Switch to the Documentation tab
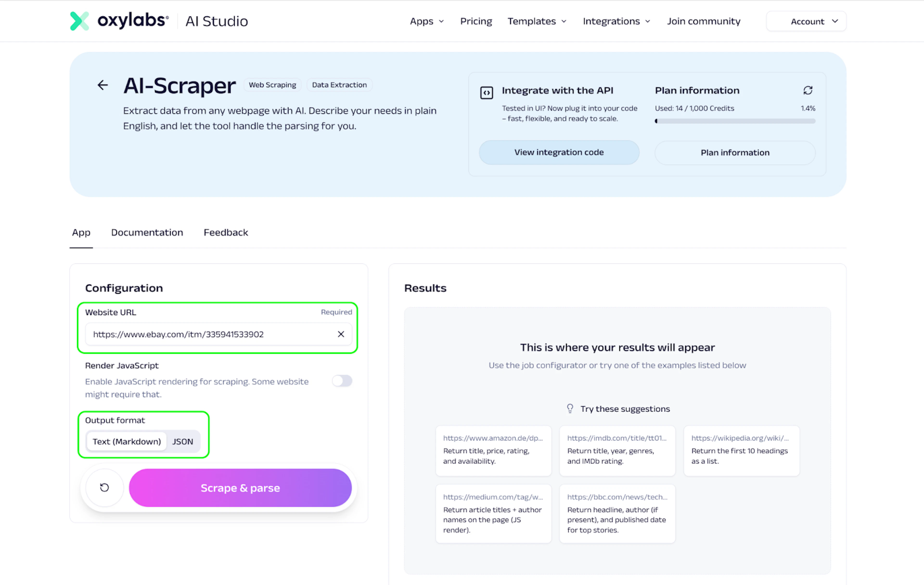The width and height of the screenshot is (924, 585). pyautogui.click(x=147, y=233)
